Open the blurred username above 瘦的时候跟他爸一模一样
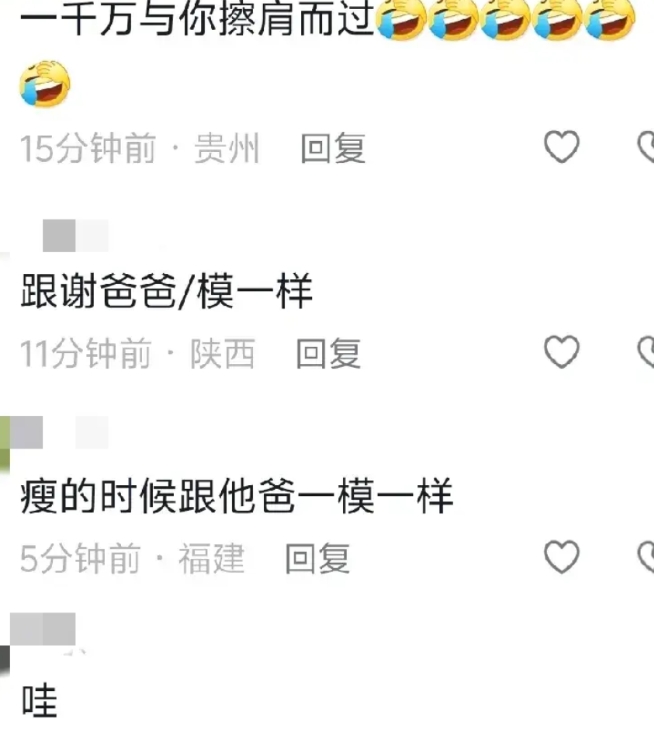654x735 pixels. (59, 432)
